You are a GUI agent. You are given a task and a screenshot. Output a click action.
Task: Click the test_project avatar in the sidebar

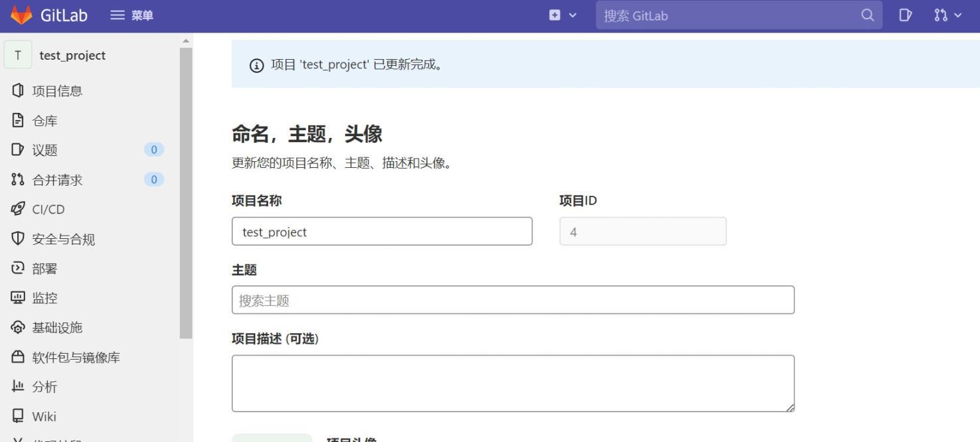tap(18, 55)
